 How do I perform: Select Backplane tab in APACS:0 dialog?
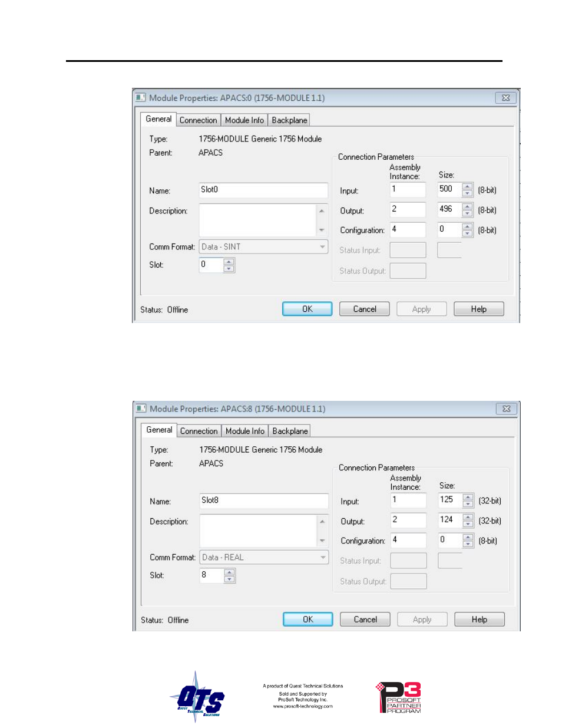(x=289, y=120)
